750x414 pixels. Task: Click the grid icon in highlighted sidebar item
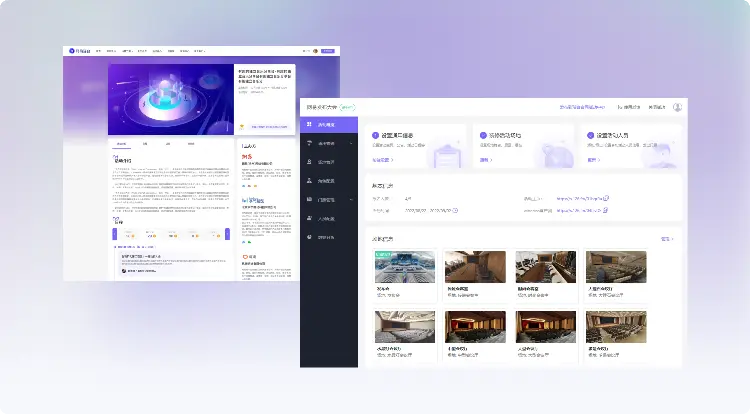click(x=309, y=124)
